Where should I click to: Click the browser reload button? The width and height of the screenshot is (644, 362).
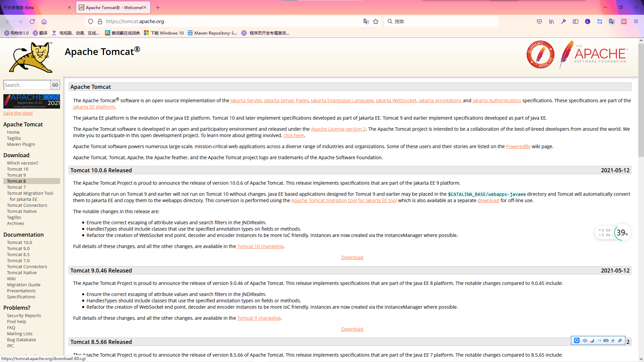32,21
